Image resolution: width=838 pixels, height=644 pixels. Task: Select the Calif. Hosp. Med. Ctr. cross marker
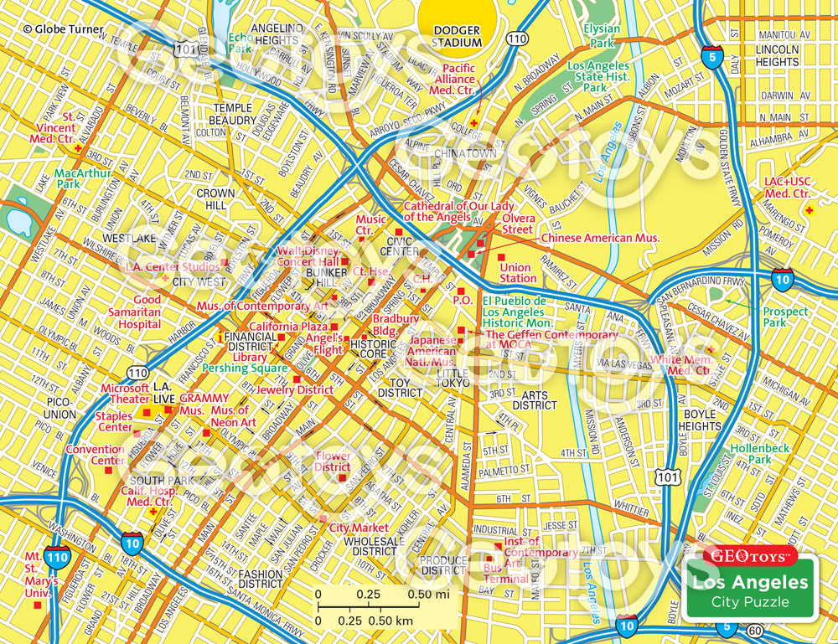pos(153,511)
